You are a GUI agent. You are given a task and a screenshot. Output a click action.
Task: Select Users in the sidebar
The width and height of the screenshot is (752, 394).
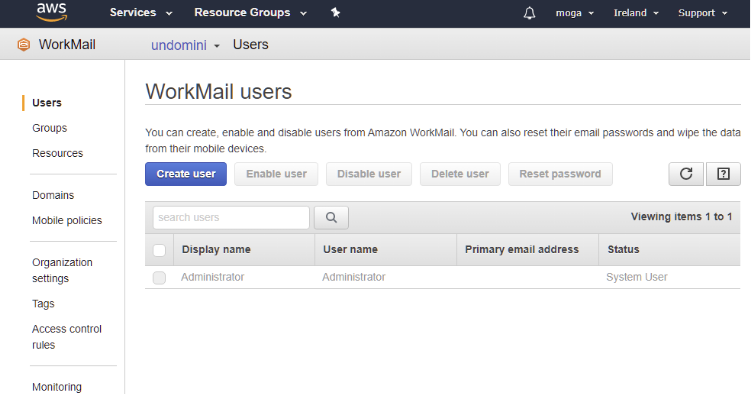click(47, 103)
